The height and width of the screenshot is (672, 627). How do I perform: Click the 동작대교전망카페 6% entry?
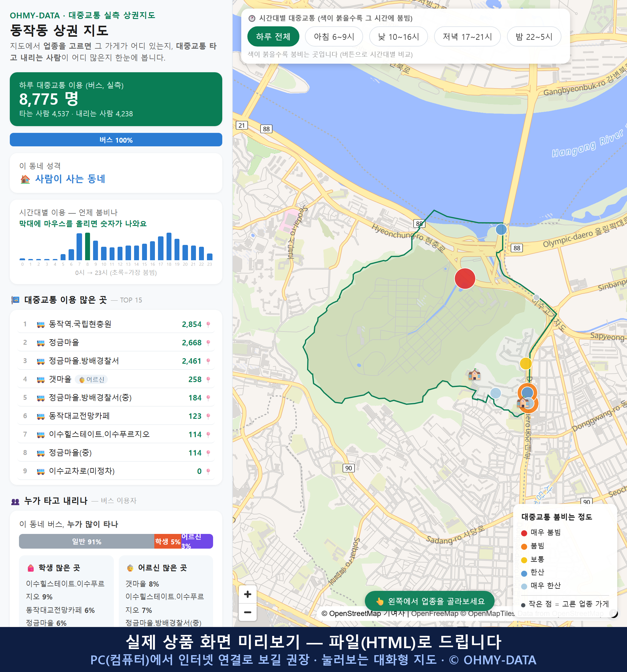tap(60, 610)
